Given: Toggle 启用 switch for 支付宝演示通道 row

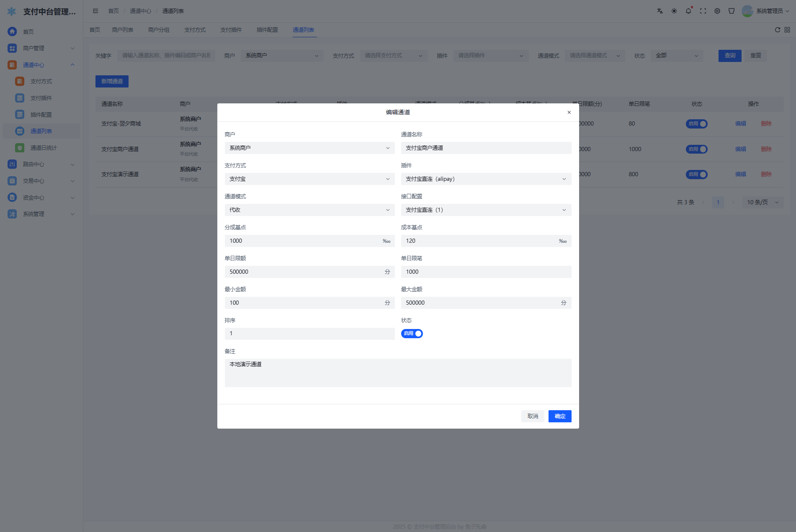Looking at the screenshot, I should [x=696, y=175].
